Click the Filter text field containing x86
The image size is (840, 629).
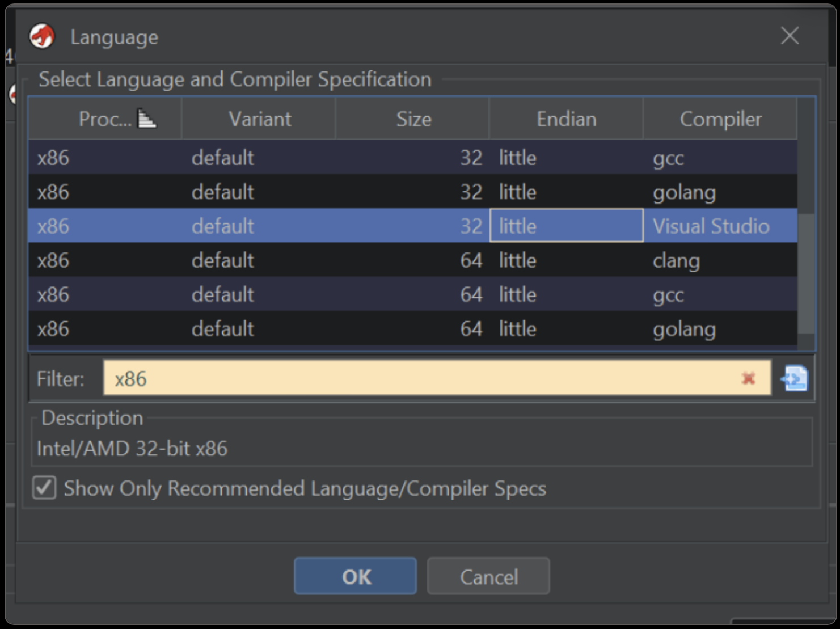click(x=420, y=378)
